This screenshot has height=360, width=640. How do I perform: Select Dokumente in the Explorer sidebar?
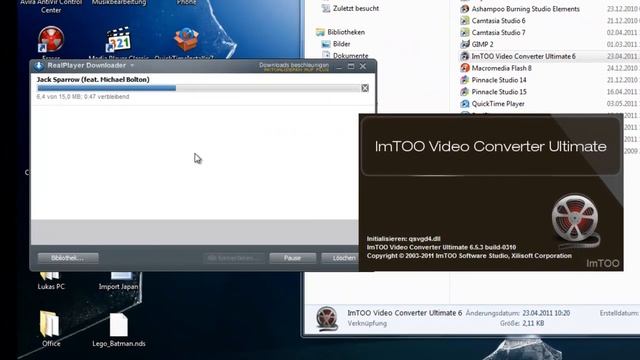[x=350, y=56]
